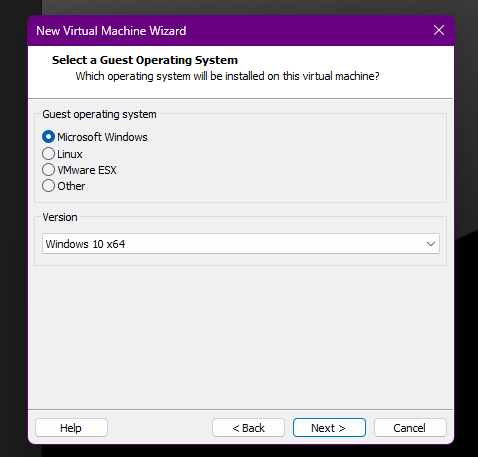Click the Version group label
Screen dimensions: 478x457
[60, 217]
